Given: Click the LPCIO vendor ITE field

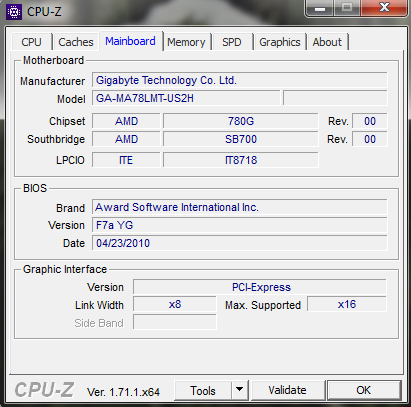Looking at the screenshot, I should tap(126, 160).
